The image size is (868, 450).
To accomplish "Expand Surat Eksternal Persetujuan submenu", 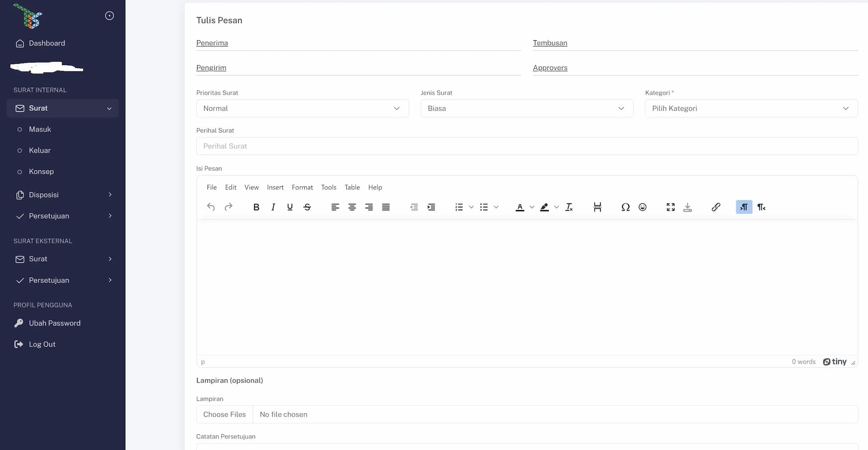I will (62, 280).
